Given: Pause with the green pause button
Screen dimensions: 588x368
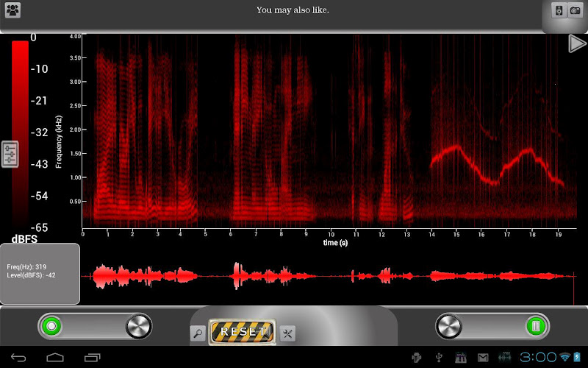Looking at the screenshot, I should point(536,326).
